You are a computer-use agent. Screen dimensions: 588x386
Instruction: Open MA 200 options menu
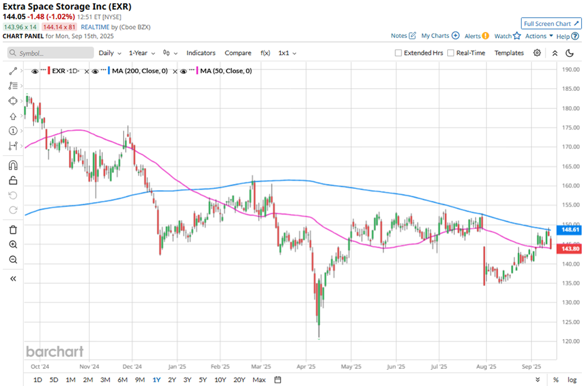pos(103,70)
